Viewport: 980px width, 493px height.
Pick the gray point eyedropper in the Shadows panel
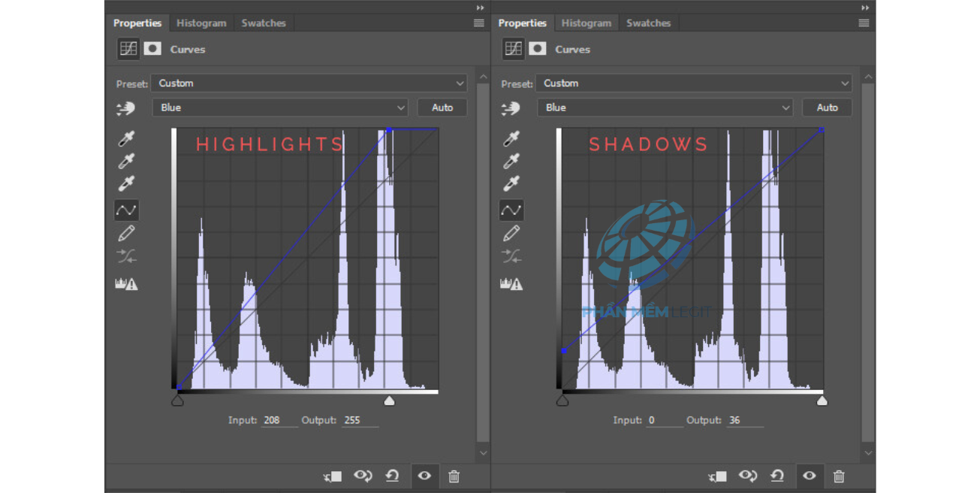coord(511,162)
